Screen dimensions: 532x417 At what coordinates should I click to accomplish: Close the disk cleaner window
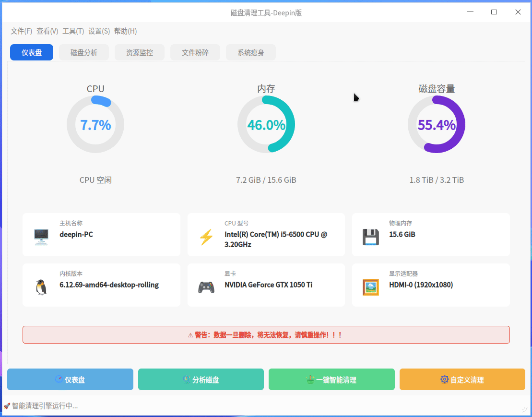(518, 12)
